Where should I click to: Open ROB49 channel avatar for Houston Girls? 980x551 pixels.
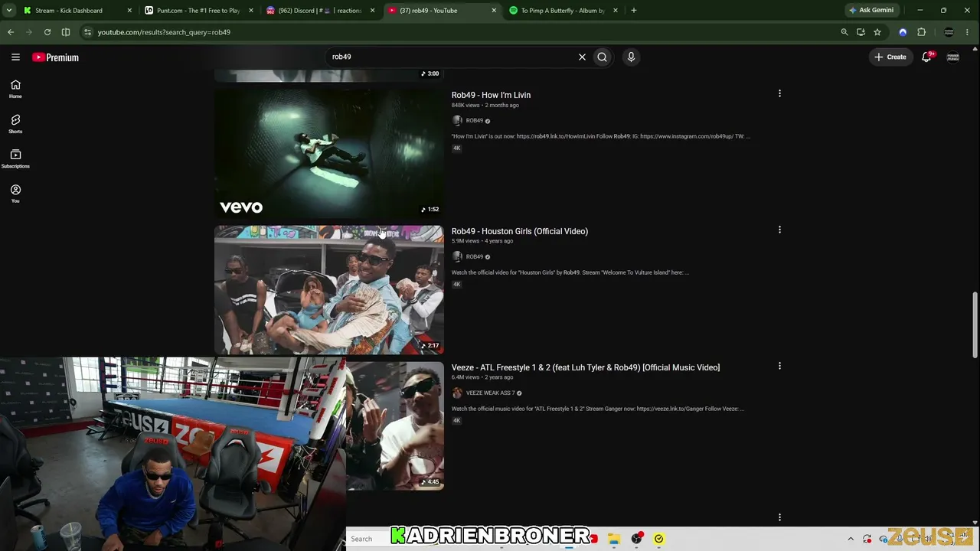coord(457,257)
